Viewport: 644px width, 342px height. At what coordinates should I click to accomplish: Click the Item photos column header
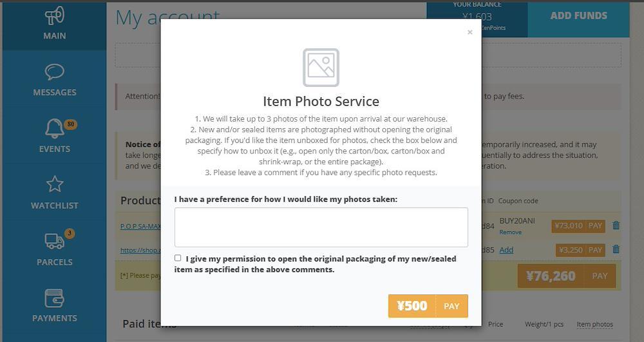click(x=594, y=325)
